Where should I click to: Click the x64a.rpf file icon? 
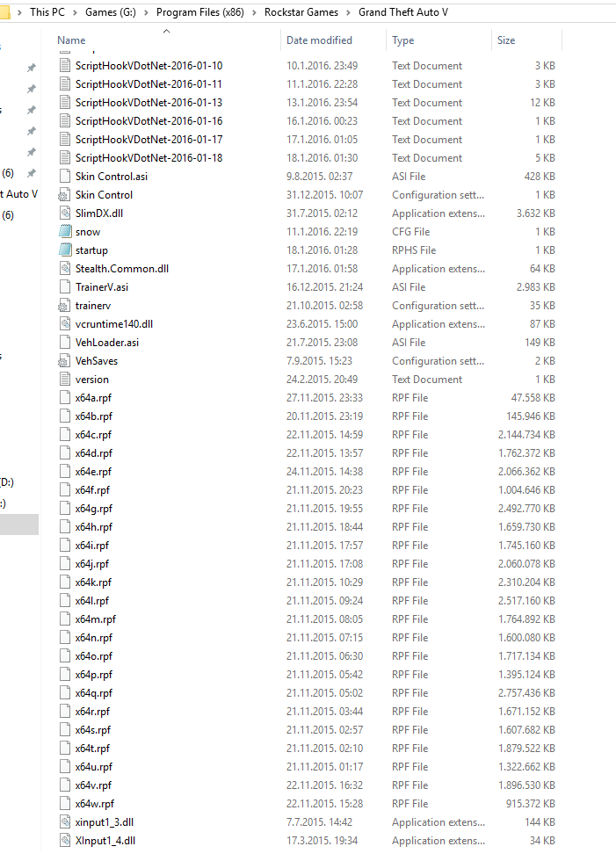tap(65, 397)
